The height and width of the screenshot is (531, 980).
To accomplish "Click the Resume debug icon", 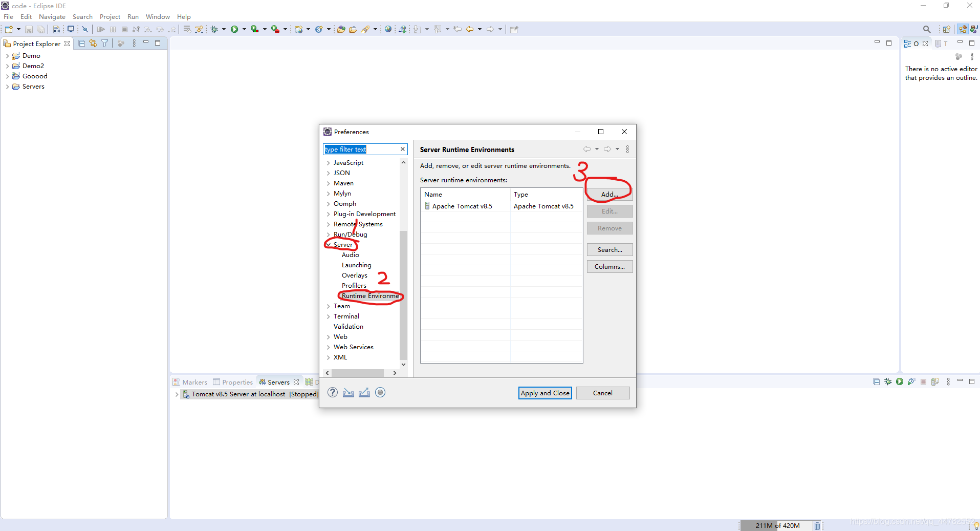I will [101, 29].
